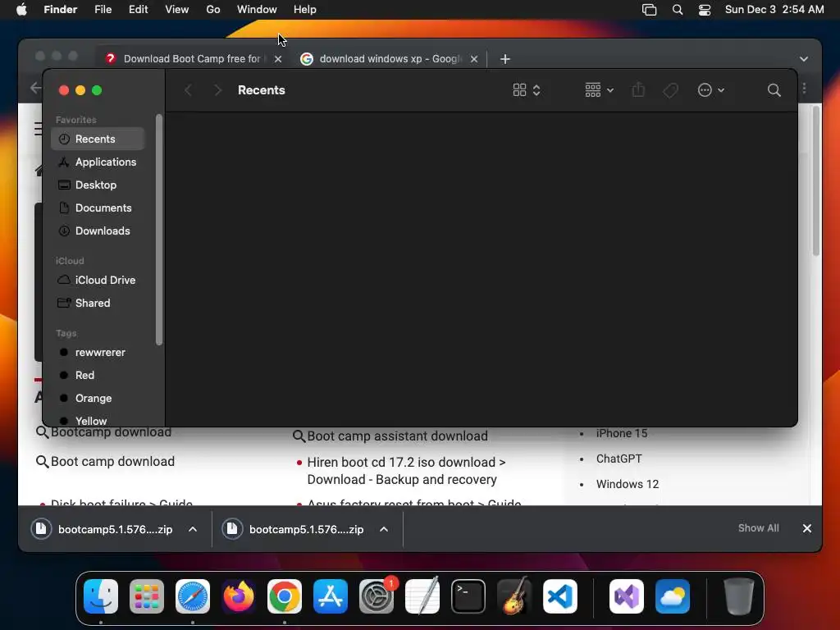Open the Group By dropdown in Finder
This screenshot has height=630, width=840.
click(x=600, y=90)
